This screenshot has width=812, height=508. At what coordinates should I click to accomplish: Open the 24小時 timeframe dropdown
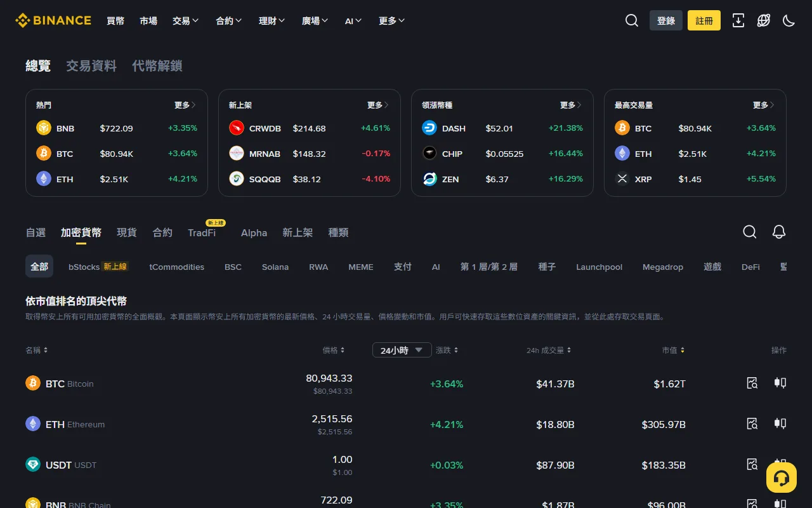click(402, 350)
